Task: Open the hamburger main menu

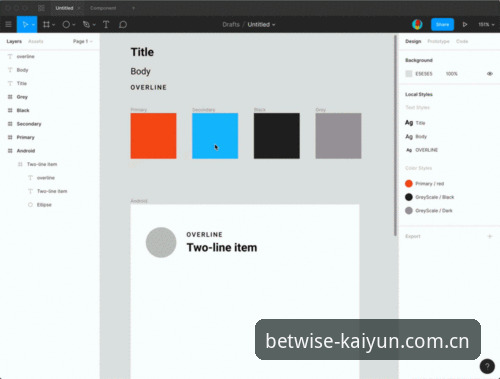Action: click(8, 24)
